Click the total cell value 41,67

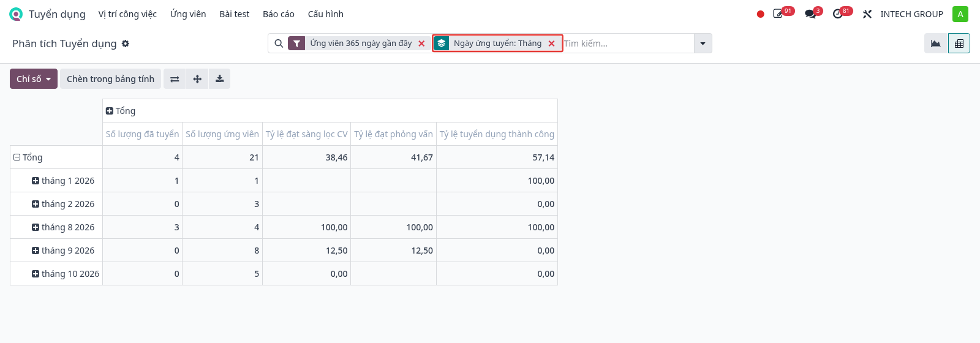[x=393, y=157]
